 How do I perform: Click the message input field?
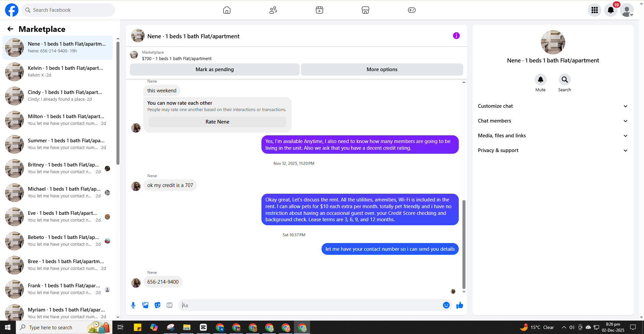coord(310,305)
